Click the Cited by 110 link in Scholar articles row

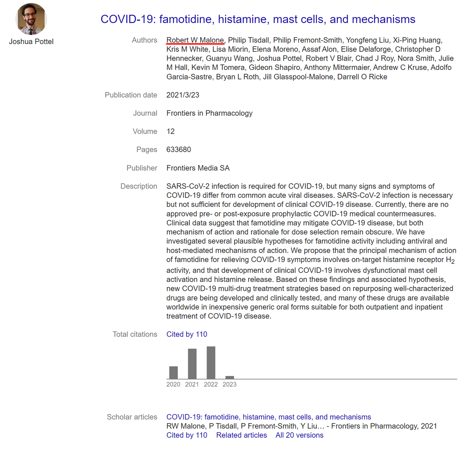pyautogui.click(x=186, y=435)
